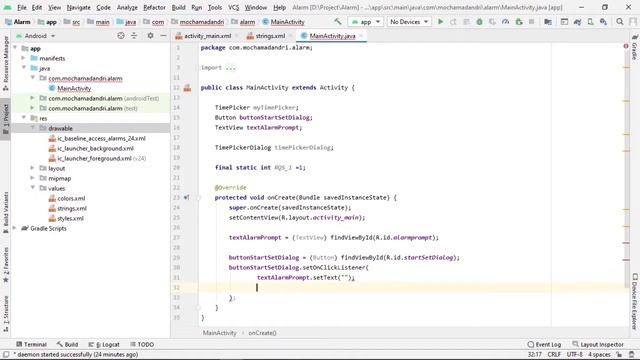Screen dimensions: 640x360
Task: Click the scroll-from-source target icon
Action: (x=121, y=36)
